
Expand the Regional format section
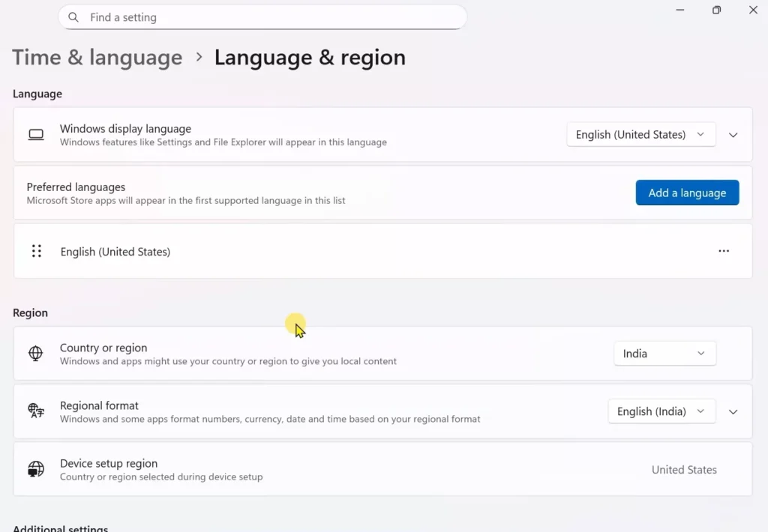(x=733, y=411)
